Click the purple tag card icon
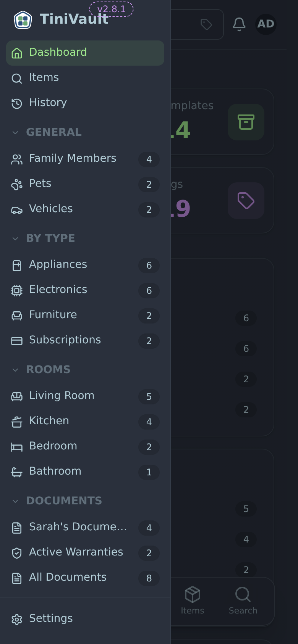Screen dimensions: 298x644 pos(246,201)
